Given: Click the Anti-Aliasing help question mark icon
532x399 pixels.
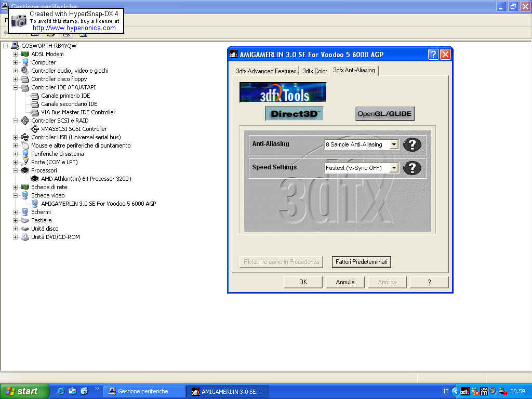Looking at the screenshot, I should click(x=412, y=144).
